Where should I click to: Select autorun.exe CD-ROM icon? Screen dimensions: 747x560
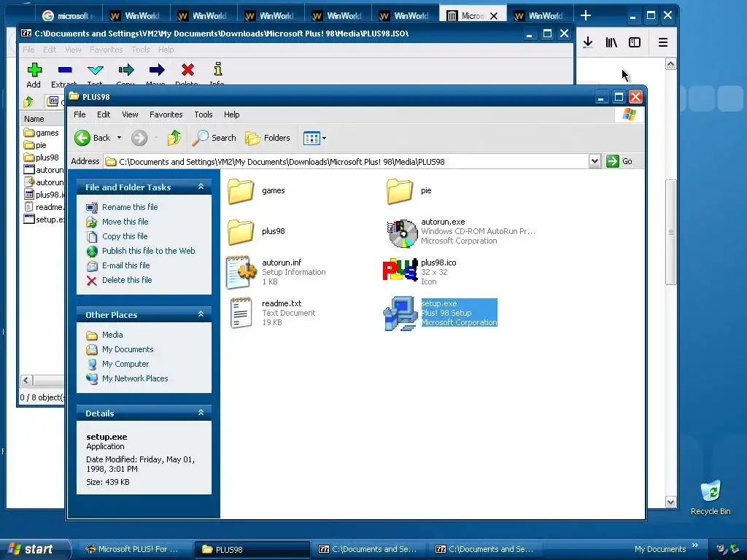pyautogui.click(x=402, y=233)
